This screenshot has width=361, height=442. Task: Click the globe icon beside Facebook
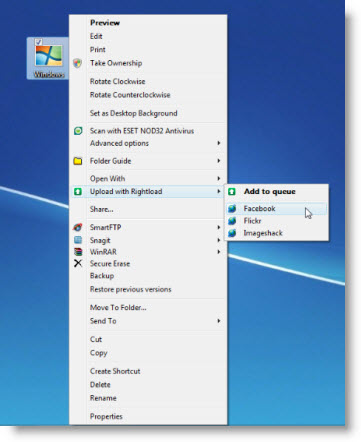point(232,209)
